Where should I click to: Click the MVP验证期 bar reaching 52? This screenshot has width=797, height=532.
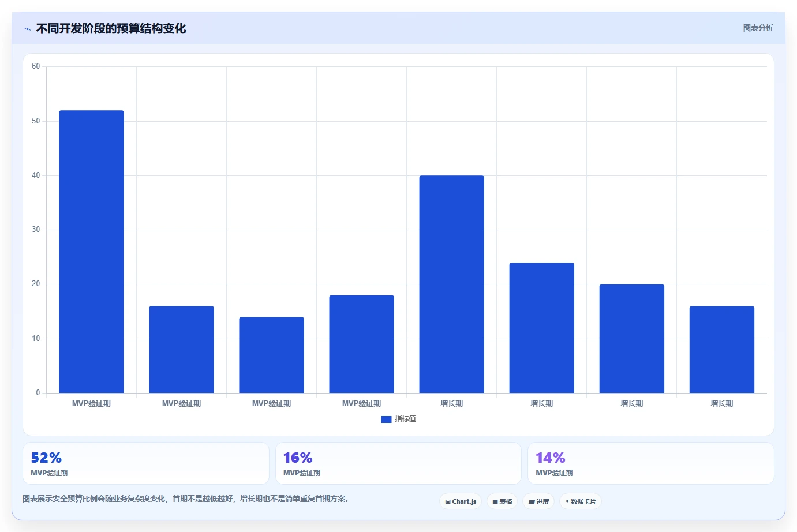point(91,252)
